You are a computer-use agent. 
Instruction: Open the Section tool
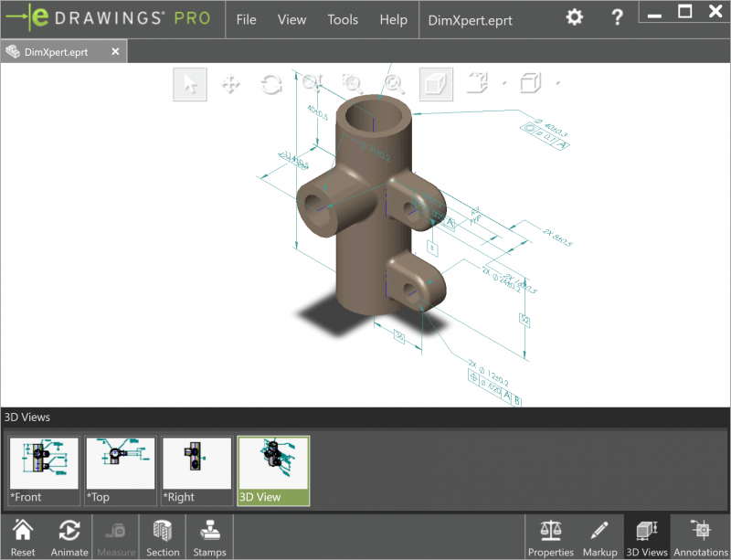163,536
